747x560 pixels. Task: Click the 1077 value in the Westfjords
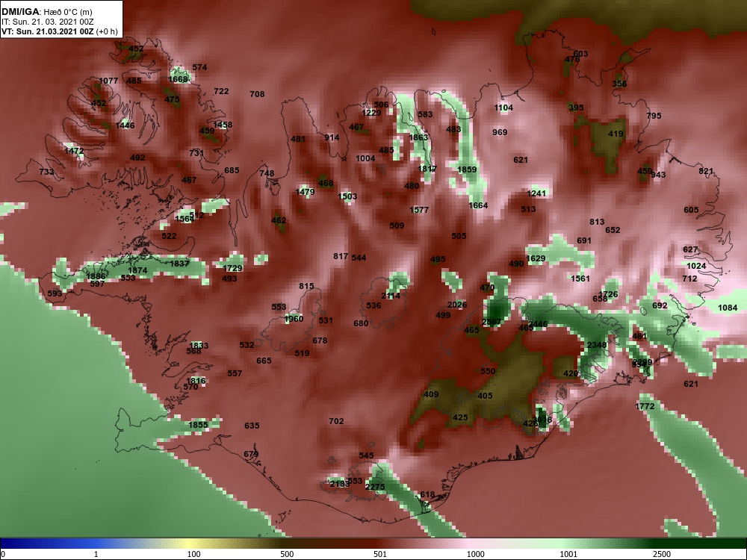[x=108, y=81]
